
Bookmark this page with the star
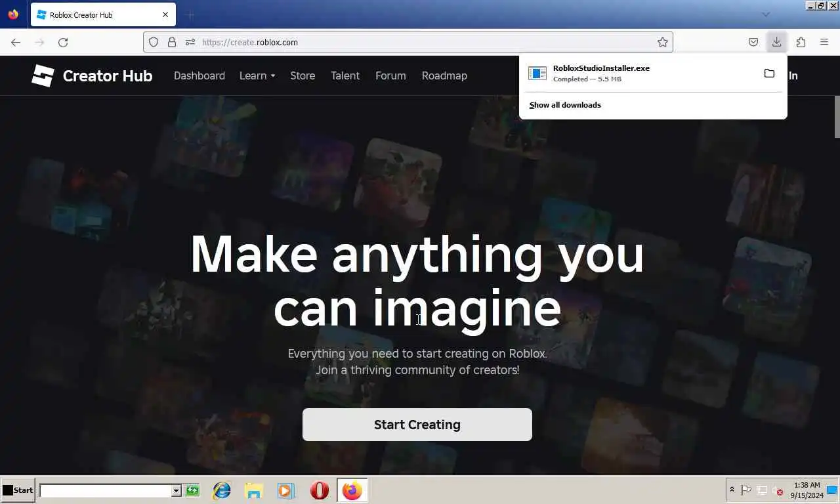click(663, 42)
